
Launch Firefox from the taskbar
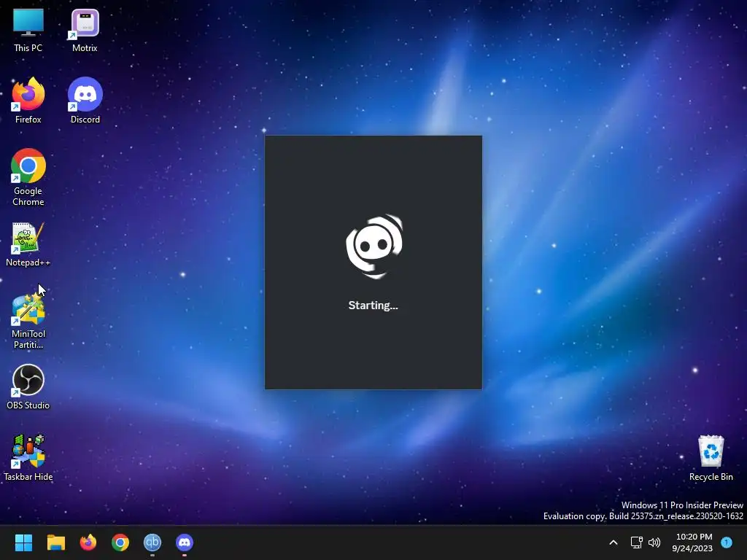pyautogui.click(x=88, y=542)
